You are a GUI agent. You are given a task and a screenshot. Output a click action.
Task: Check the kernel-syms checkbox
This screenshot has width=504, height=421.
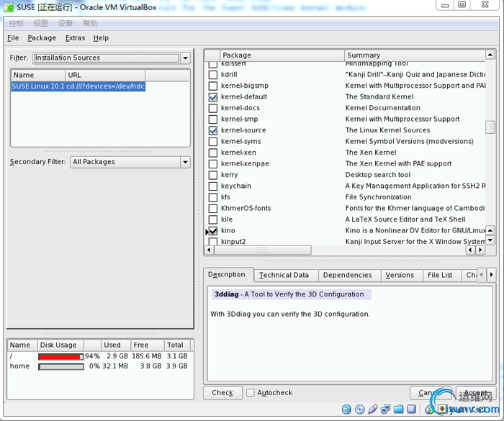213,142
